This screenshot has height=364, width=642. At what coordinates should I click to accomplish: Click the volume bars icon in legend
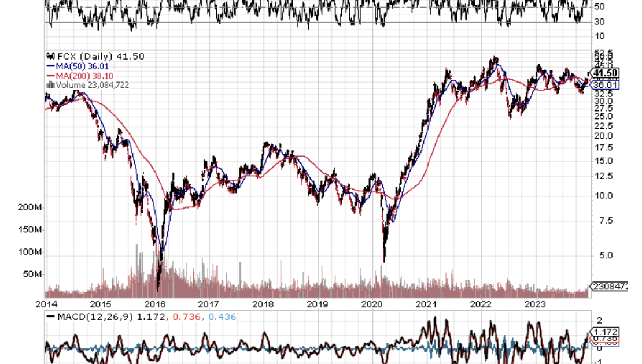51,85
